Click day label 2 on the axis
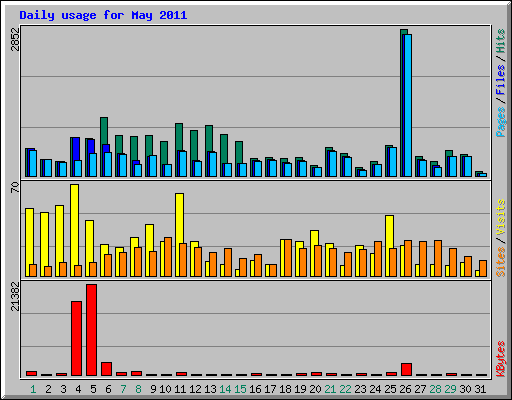 (x=48, y=389)
